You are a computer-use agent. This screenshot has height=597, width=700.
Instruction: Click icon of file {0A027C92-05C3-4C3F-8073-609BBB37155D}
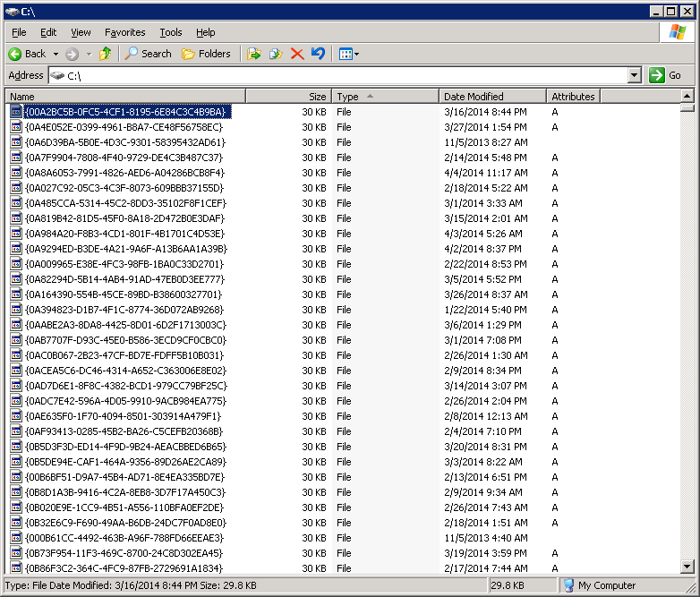[16, 188]
